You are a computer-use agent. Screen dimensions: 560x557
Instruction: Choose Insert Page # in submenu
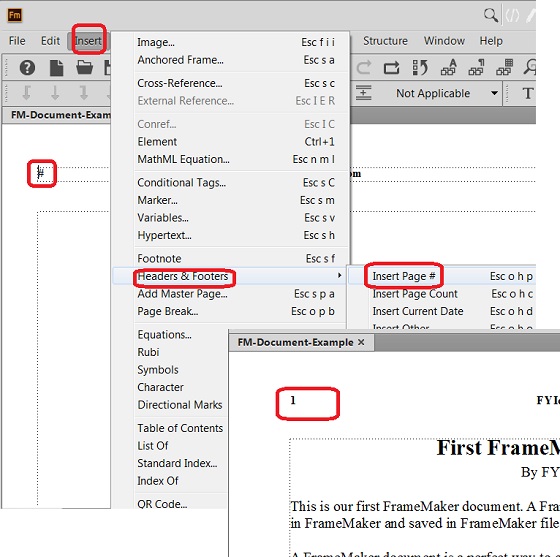[x=442, y=276]
